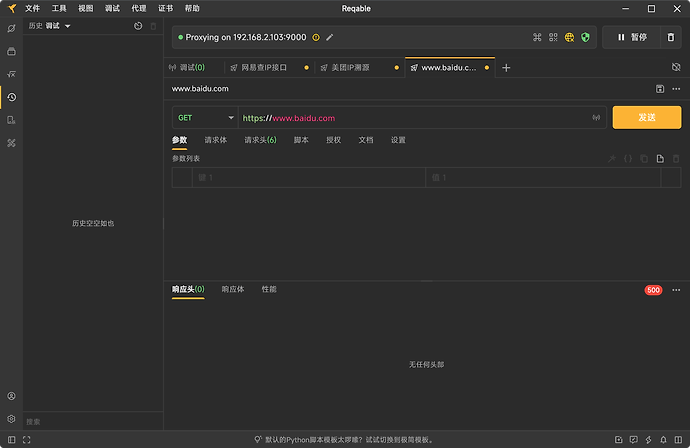Open response panel more options
This screenshot has width=690, height=448.
tap(676, 290)
